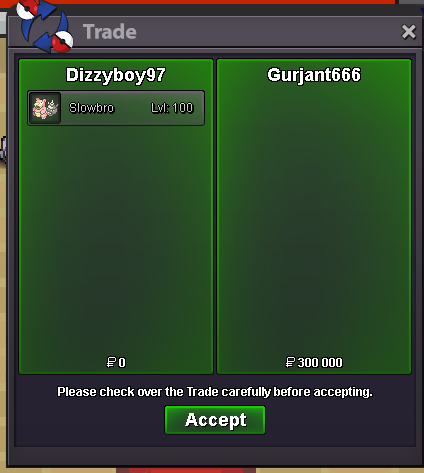Image resolution: width=424 pixels, height=473 pixels.
Task: Click the lower Poké Ball in the trade icon
Action: (x=63, y=42)
